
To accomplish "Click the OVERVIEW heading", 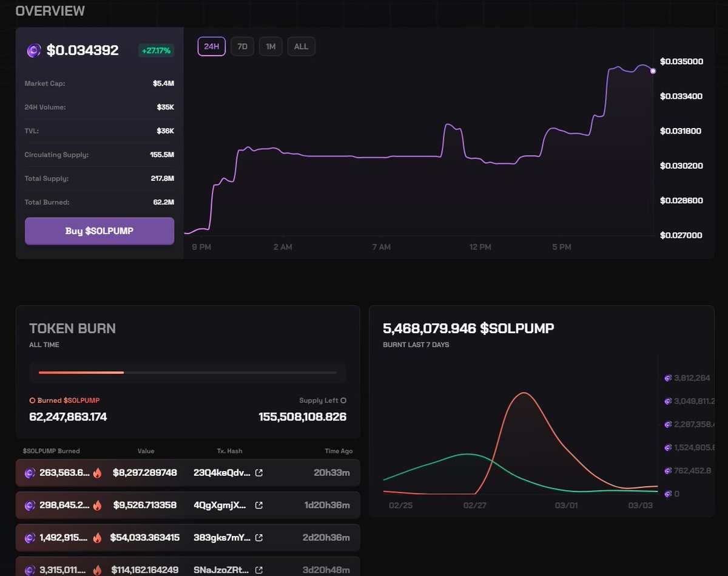I will click(x=50, y=10).
